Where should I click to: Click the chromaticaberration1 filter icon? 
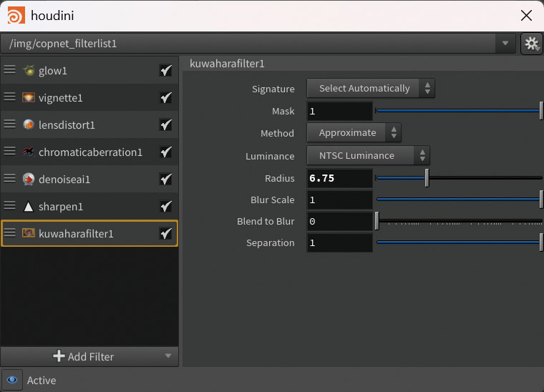coord(29,152)
